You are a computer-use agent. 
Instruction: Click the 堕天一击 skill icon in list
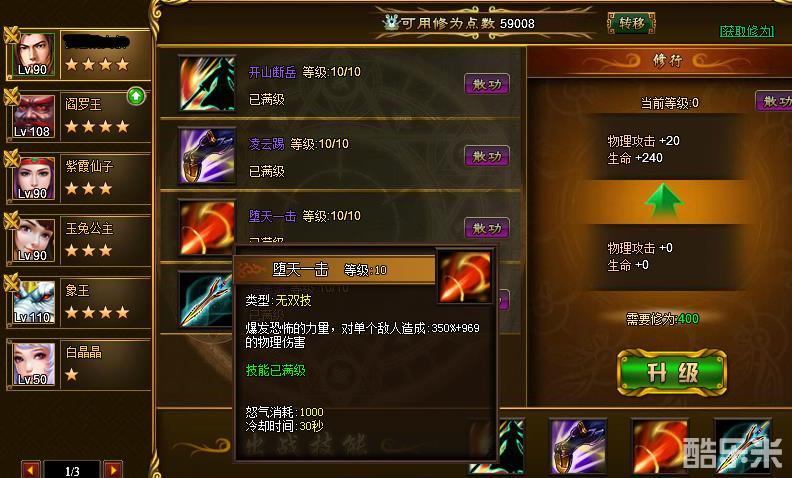[208, 227]
